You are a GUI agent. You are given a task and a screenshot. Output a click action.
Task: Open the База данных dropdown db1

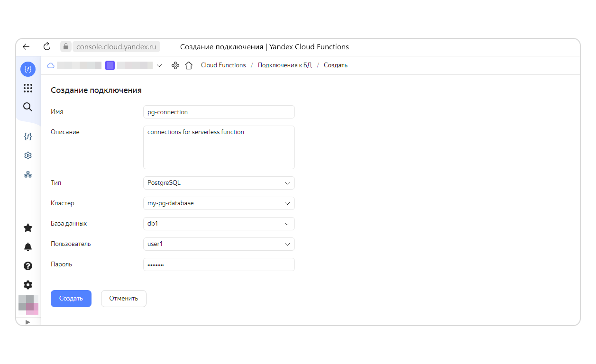point(219,224)
